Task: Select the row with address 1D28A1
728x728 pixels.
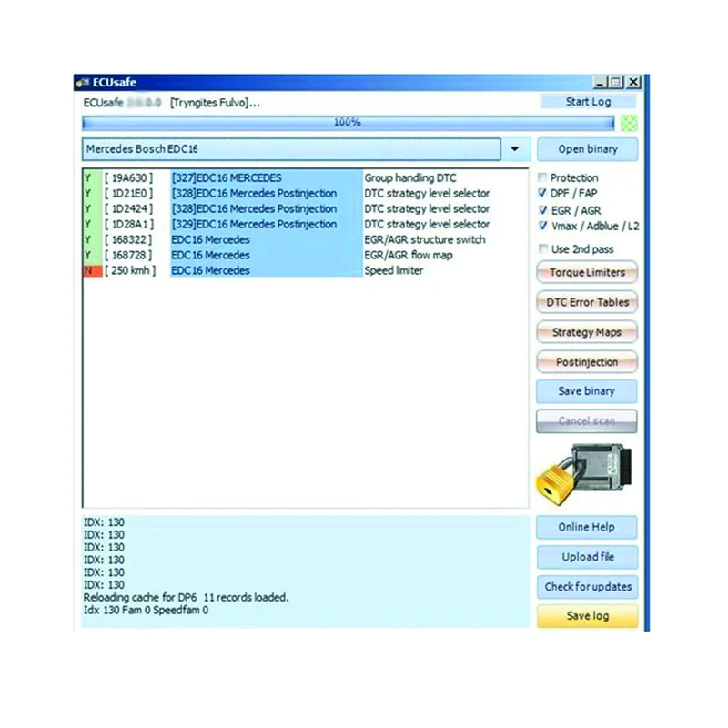Action: click(306, 224)
